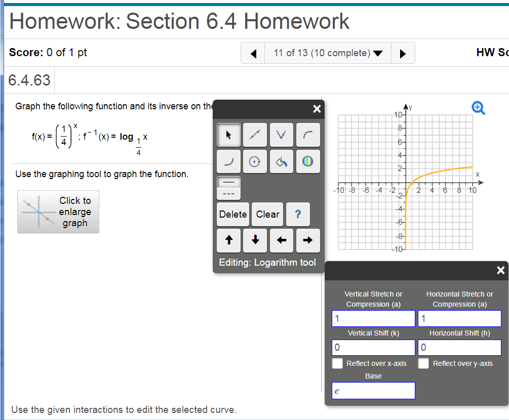
Task: Click the Delete button in the graphing toolbar
Action: point(232,214)
